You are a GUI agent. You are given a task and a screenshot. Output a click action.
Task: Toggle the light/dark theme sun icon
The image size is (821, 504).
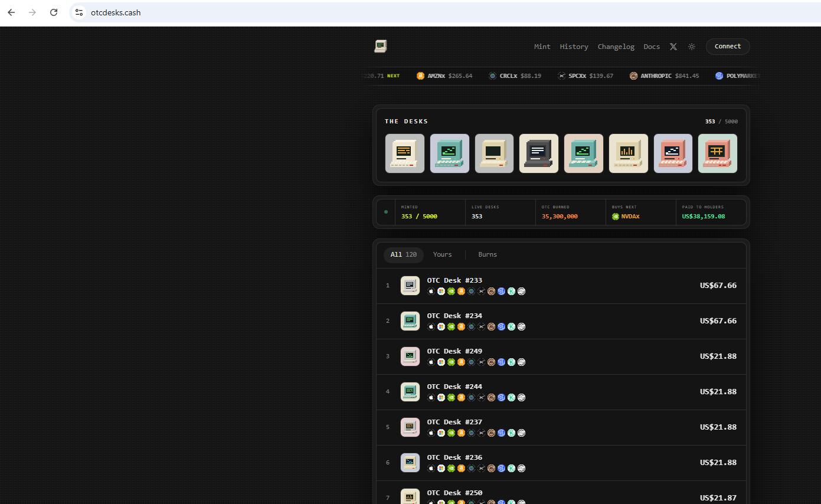click(692, 47)
